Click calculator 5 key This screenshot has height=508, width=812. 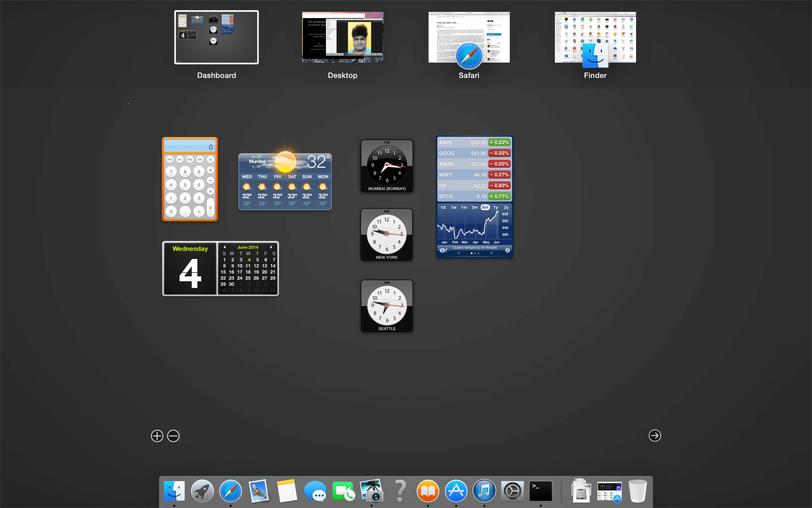(x=185, y=185)
